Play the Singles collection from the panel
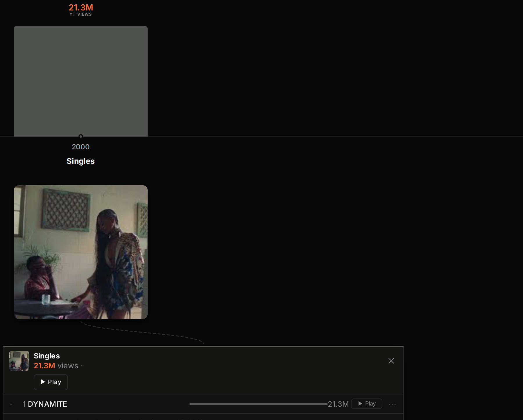The image size is (523, 420). pos(51,382)
